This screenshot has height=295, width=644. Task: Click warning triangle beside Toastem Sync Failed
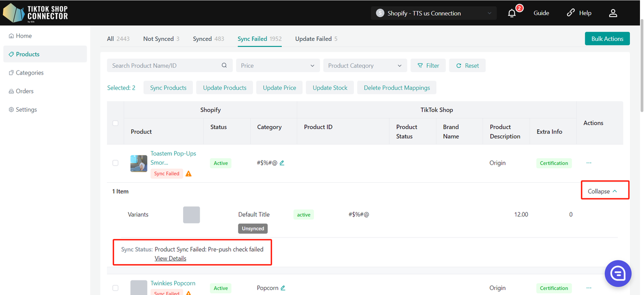point(189,174)
